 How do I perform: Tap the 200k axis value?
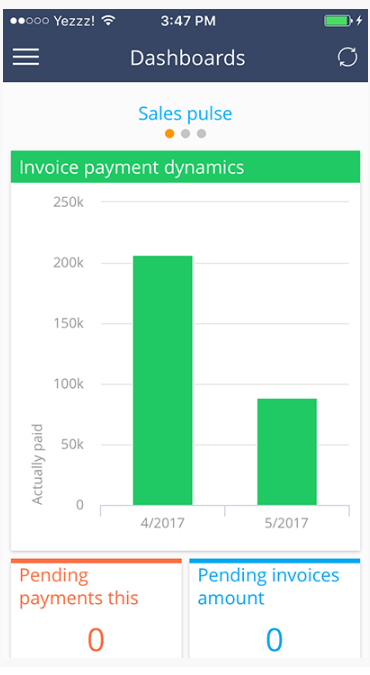[x=68, y=263]
